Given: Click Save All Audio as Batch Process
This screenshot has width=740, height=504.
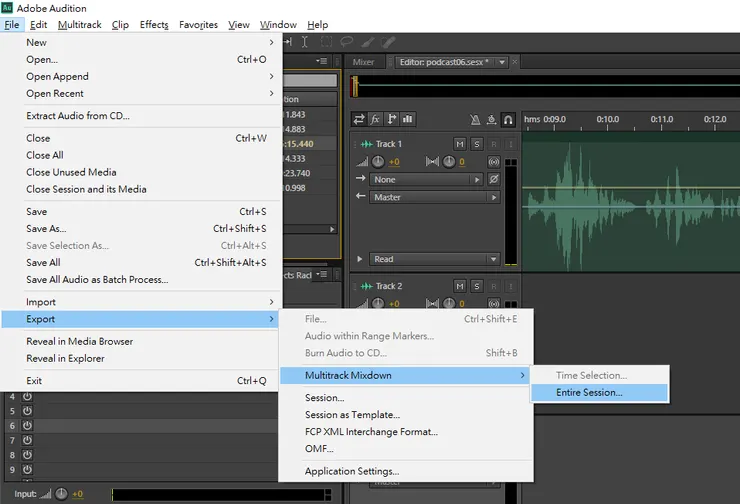Looking at the screenshot, I should [x=97, y=280].
